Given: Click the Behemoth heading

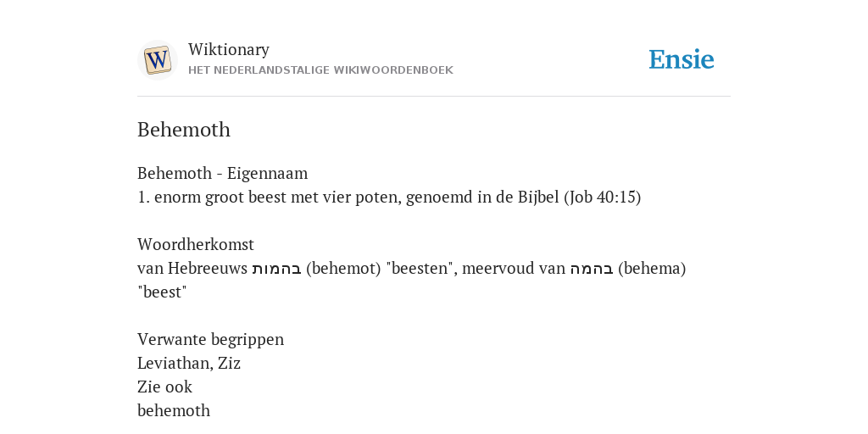Looking at the screenshot, I should point(184,130).
